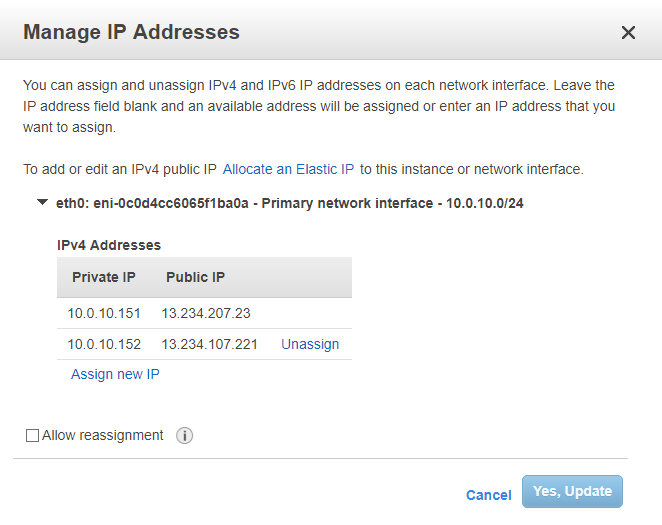This screenshot has width=662, height=525.
Task: Click the info icon beside Allow reassignment
Action: (x=184, y=436)
